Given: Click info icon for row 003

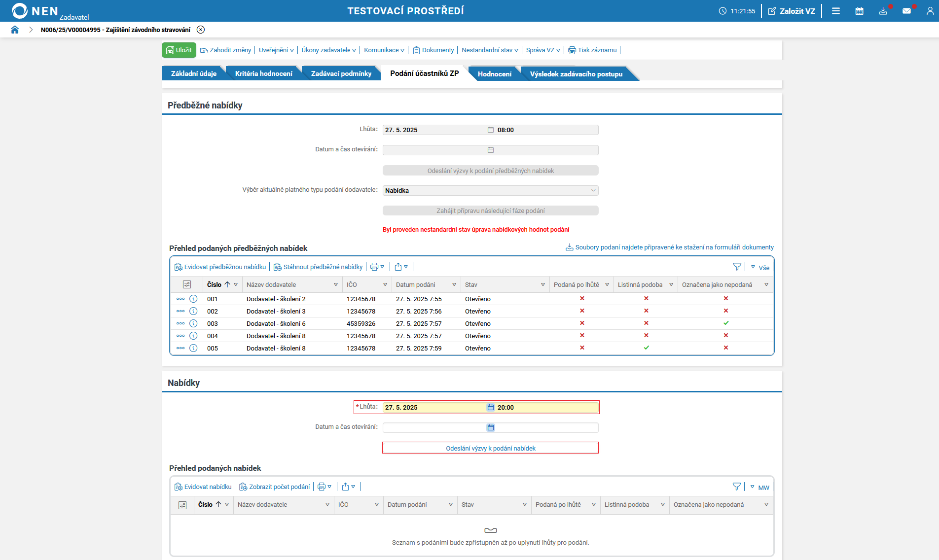Looking at the screenshot, I should coord(193,323).
